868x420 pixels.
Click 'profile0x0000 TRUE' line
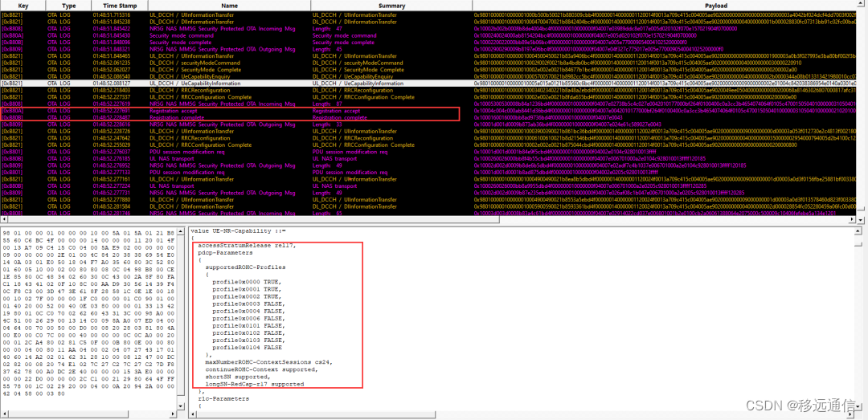coord(247,282)
